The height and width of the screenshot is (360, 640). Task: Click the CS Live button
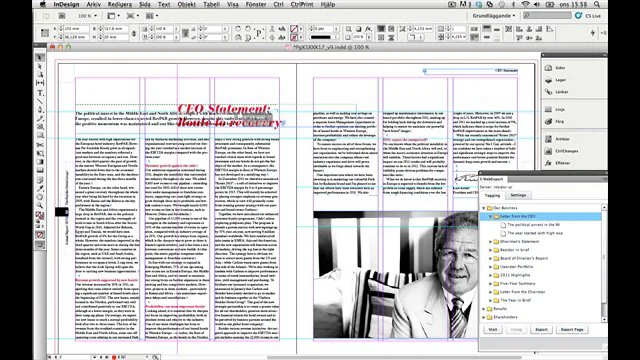tap(588, 16)
